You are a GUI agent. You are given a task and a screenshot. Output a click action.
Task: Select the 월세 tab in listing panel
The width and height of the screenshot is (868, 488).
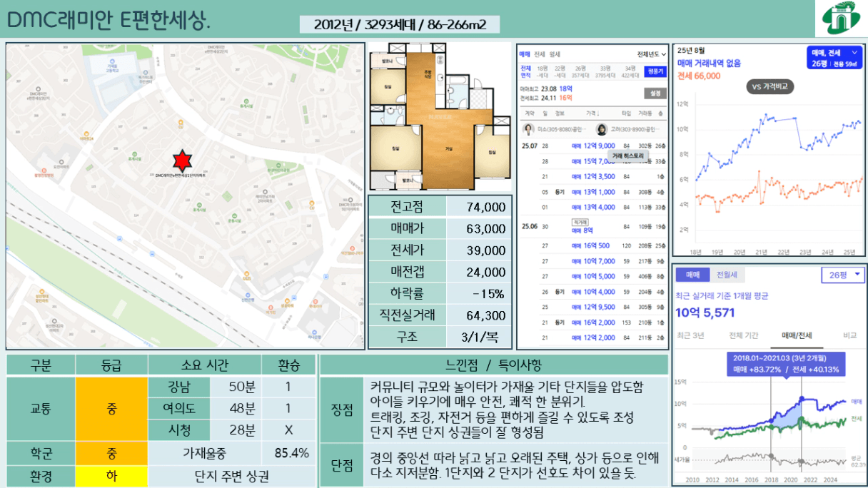tap(555, 54)
